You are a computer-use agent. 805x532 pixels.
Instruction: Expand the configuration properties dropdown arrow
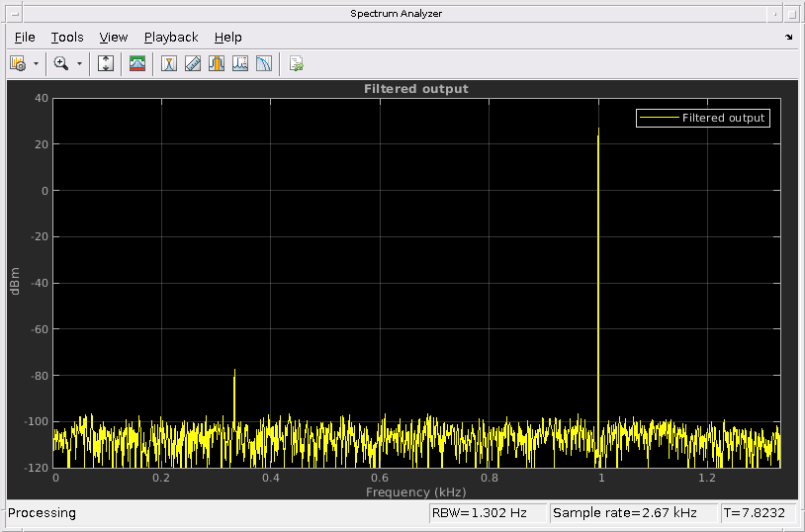36,63
